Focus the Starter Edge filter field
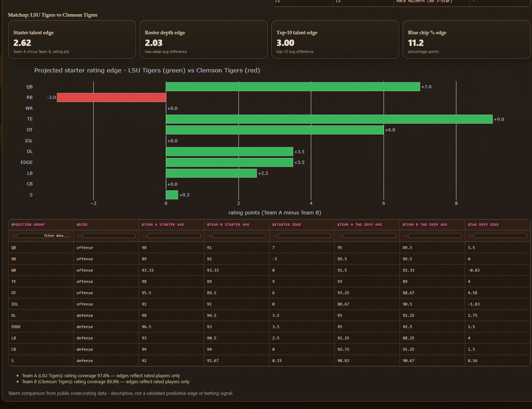This screenshot has width=532, height=409. click(305, 236)
